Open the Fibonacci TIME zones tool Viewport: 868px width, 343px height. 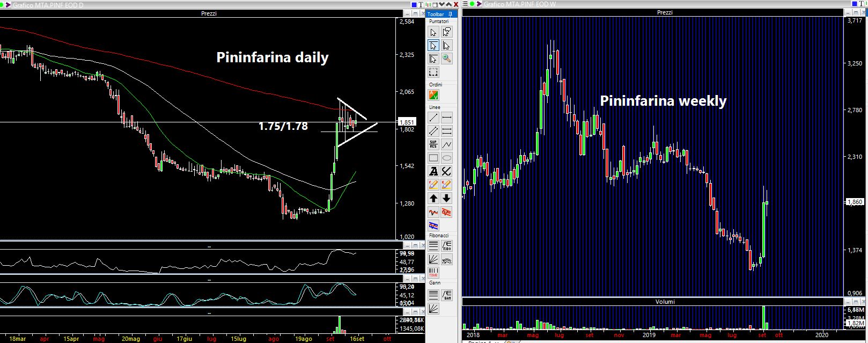click(433, 273)
